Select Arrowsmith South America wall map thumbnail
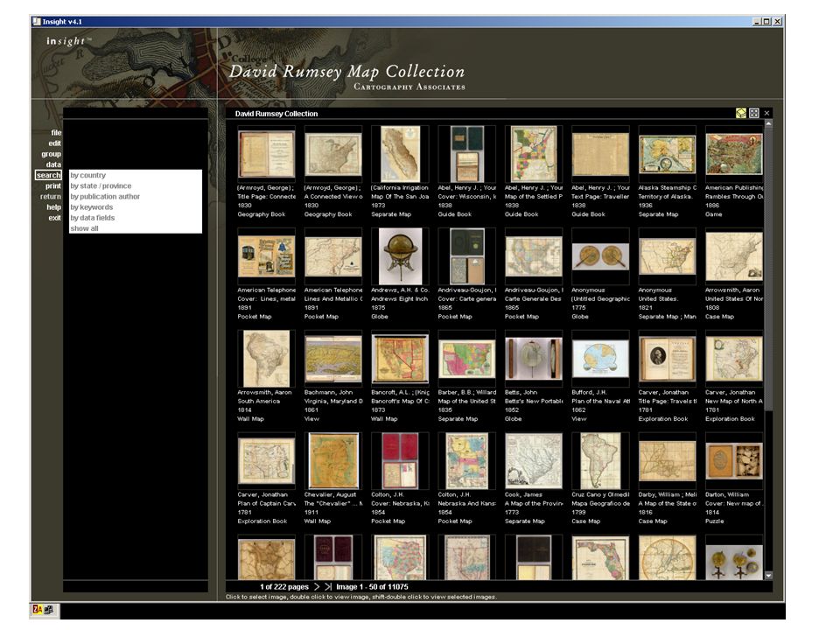 (266, 359)
